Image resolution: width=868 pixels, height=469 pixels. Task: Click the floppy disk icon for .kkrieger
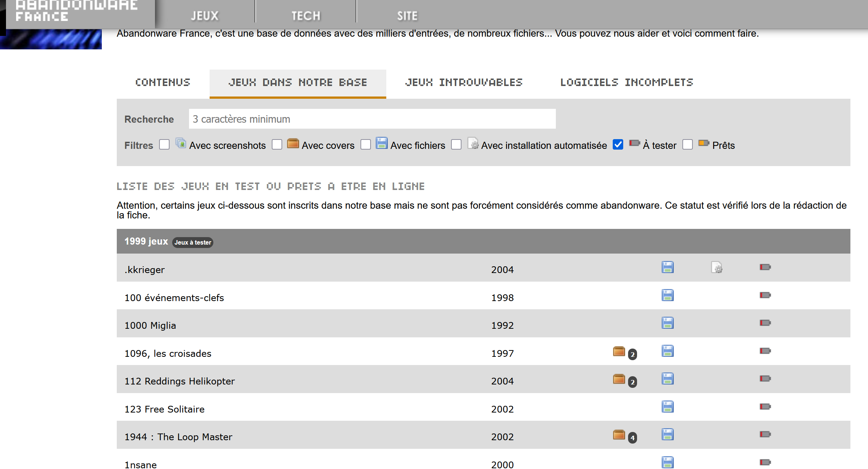coord(667,267)
